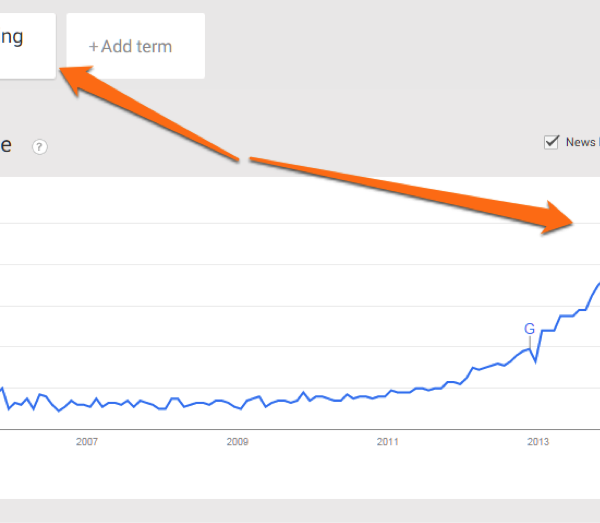Click the chart heading beside the help icon
The image size is (600, 523).
coord(7,146)
